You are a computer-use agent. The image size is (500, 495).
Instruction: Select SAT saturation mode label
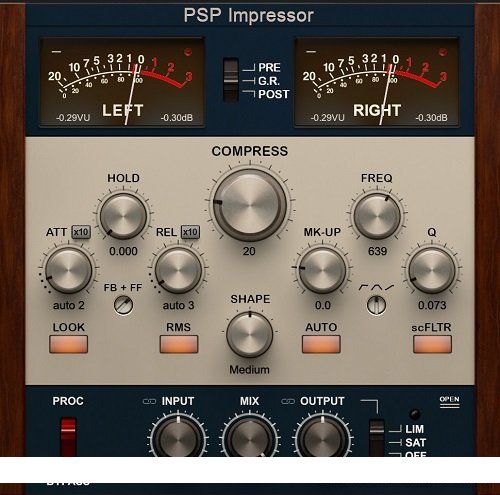tap(416, 443)
